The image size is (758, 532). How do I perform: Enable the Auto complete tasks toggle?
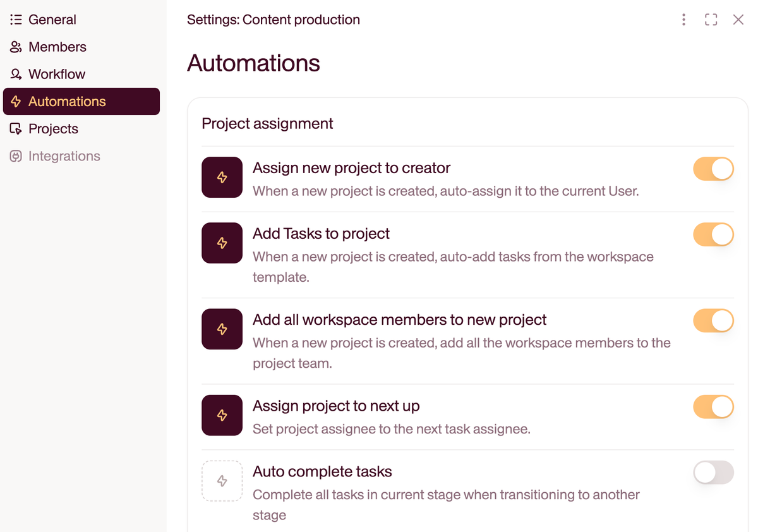(x=713, y=473)
